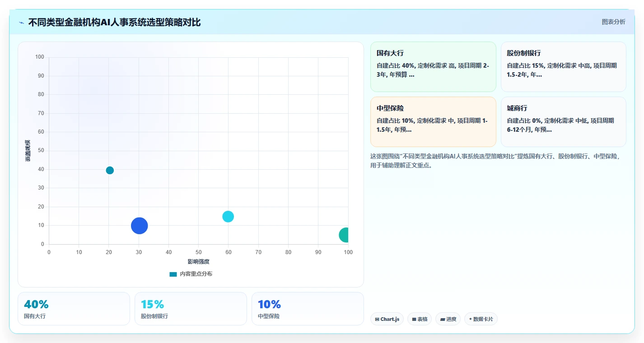This screenshot has width=644, height=343.
Task: Open the 城商行 info card
Action: 563,122
